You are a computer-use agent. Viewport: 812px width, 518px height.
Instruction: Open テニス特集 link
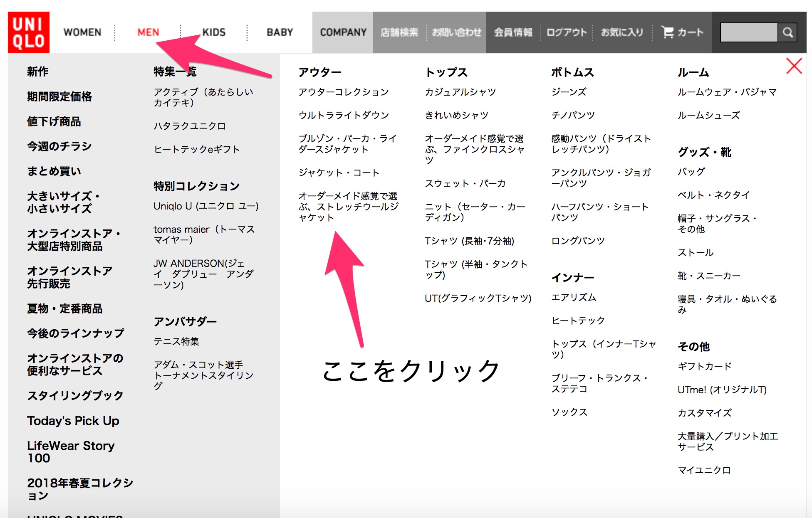tap(176, 341)
